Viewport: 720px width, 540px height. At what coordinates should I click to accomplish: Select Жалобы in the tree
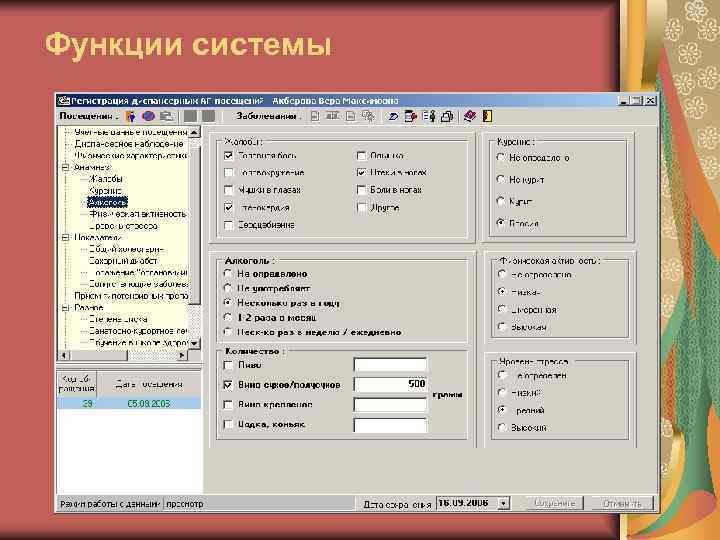pyautogui.click(x=106, y=179)
